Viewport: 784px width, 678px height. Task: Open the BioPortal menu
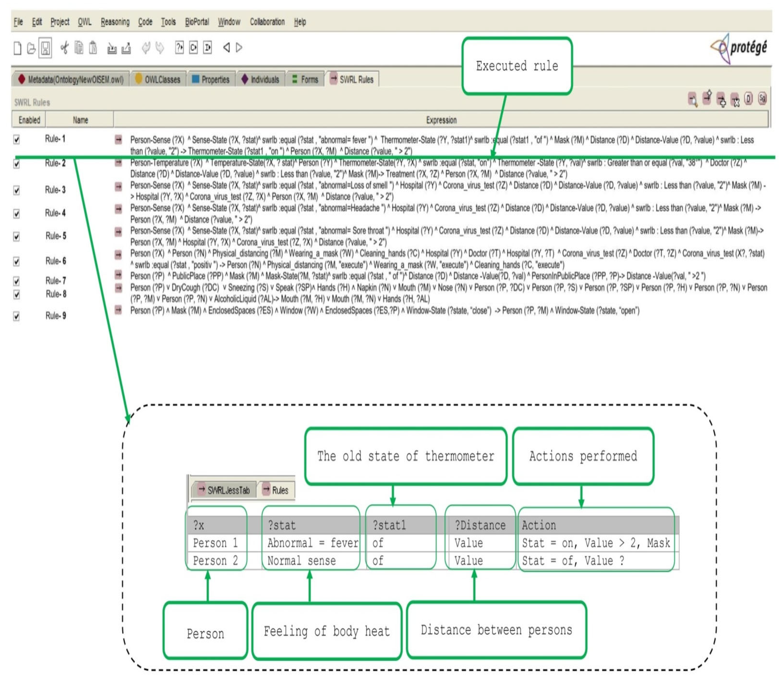[x=197, y=22]
